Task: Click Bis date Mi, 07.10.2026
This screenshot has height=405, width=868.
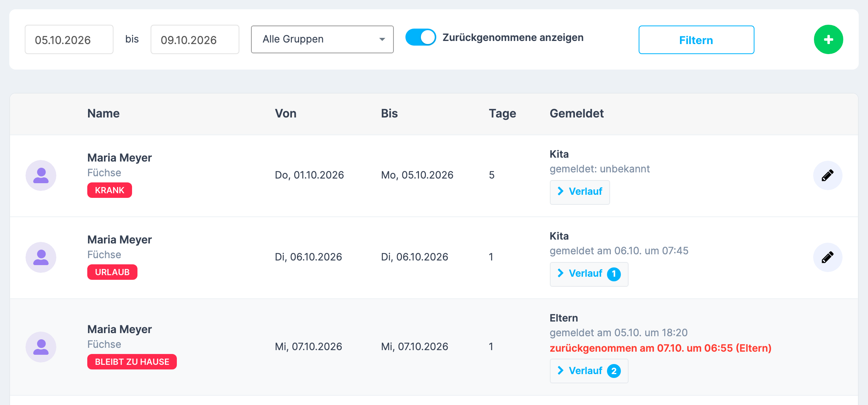Action: [414, 347]
